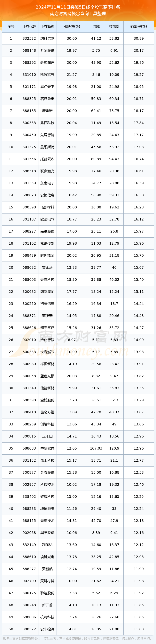This screenshot has width=156, height=644.
Task: Click stock name 坤恒顺维
Action: [x=47, y=508]
